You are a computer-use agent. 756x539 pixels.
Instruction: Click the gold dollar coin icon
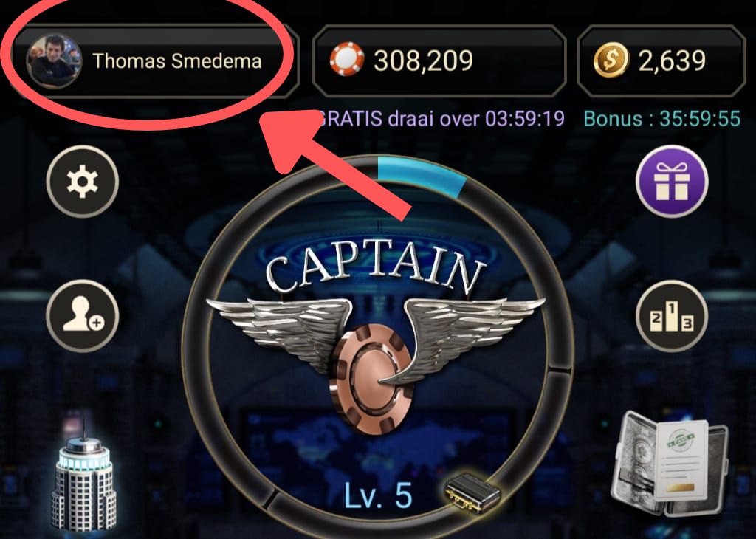611,61
